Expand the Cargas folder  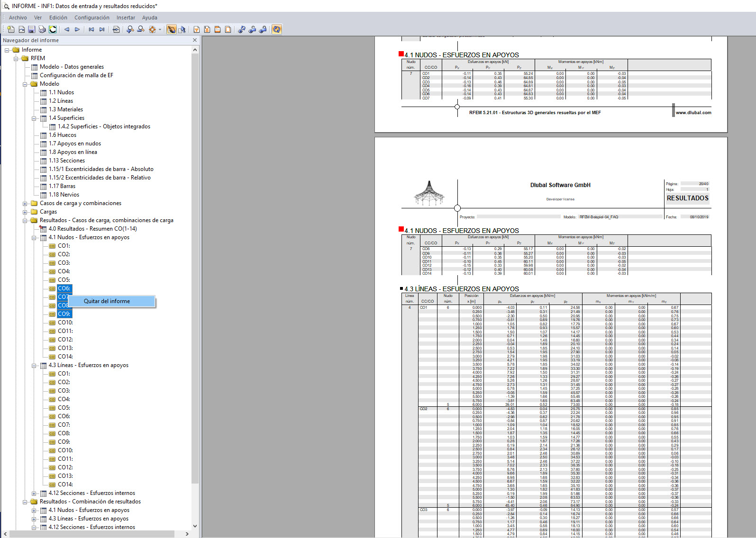pos(25,212)
